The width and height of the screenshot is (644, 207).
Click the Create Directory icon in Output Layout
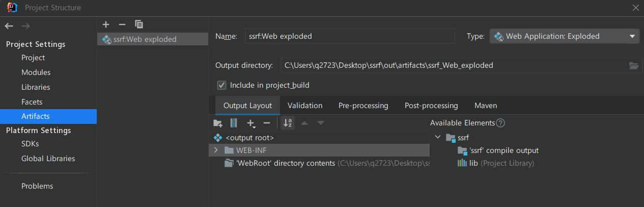point(218,123)
